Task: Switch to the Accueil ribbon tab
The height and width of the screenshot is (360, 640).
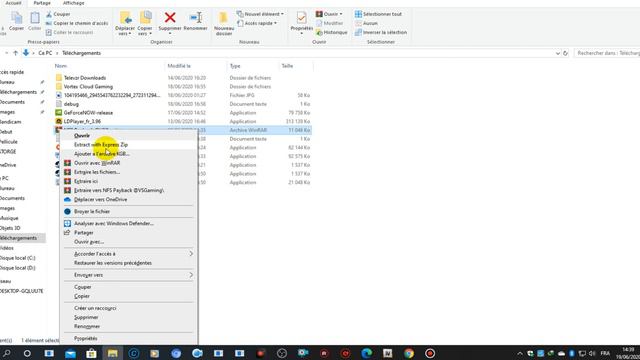Action: [x=13, y=3]
